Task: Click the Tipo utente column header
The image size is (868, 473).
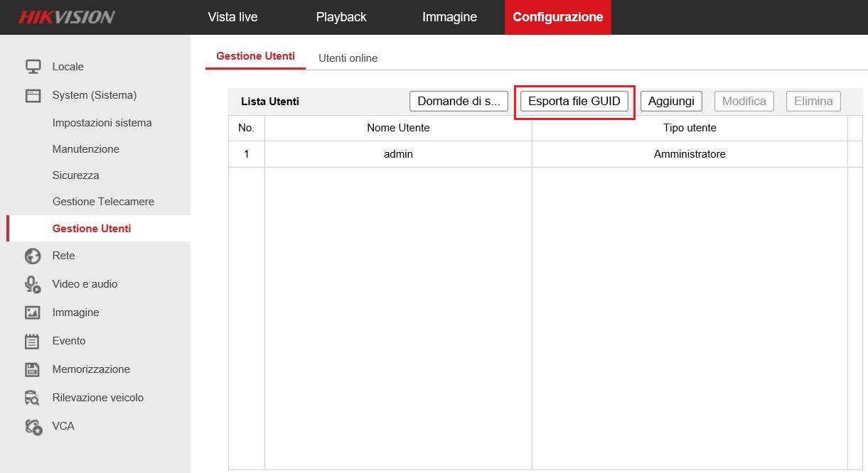Action: point(690,128)
